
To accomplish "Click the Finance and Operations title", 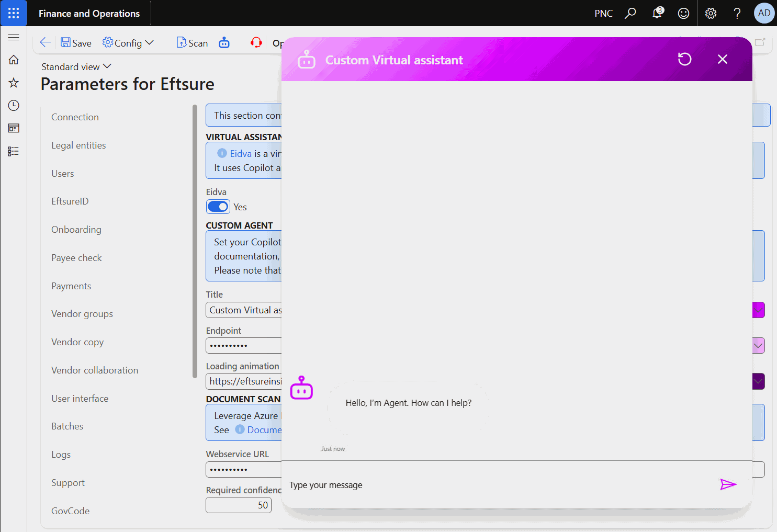I will [x=89, y=14].
